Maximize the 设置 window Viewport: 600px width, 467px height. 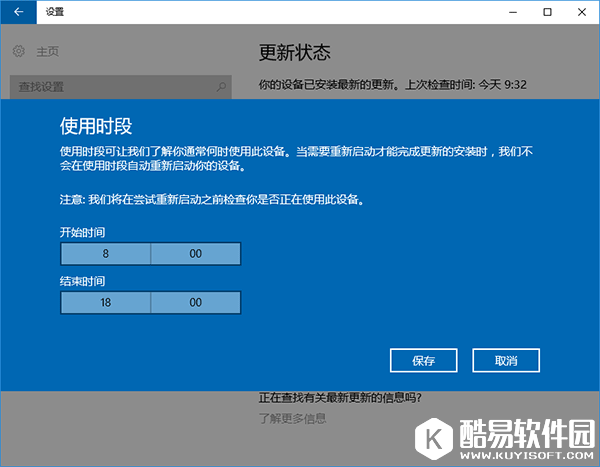548,12
